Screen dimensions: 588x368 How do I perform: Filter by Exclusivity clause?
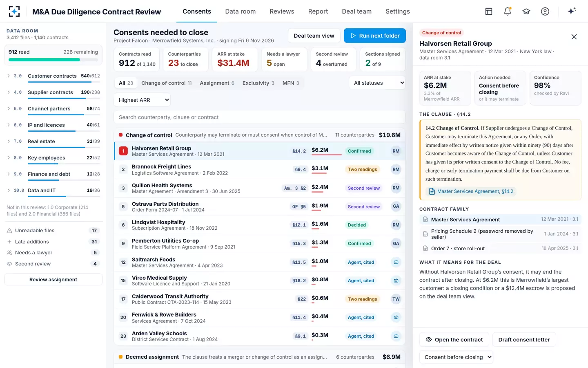coord(258,83)
